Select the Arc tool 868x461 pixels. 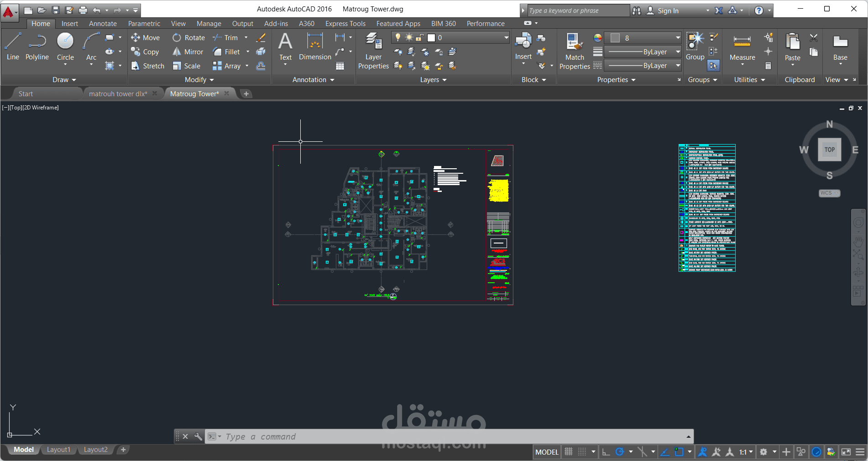point(91,47)
